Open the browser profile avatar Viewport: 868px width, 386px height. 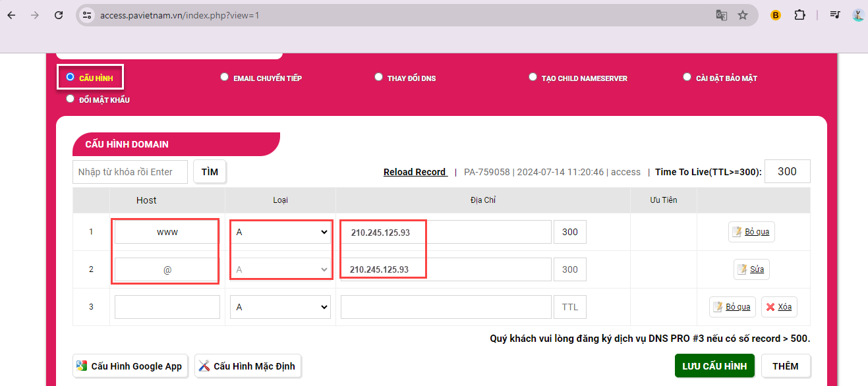point(858,15)
